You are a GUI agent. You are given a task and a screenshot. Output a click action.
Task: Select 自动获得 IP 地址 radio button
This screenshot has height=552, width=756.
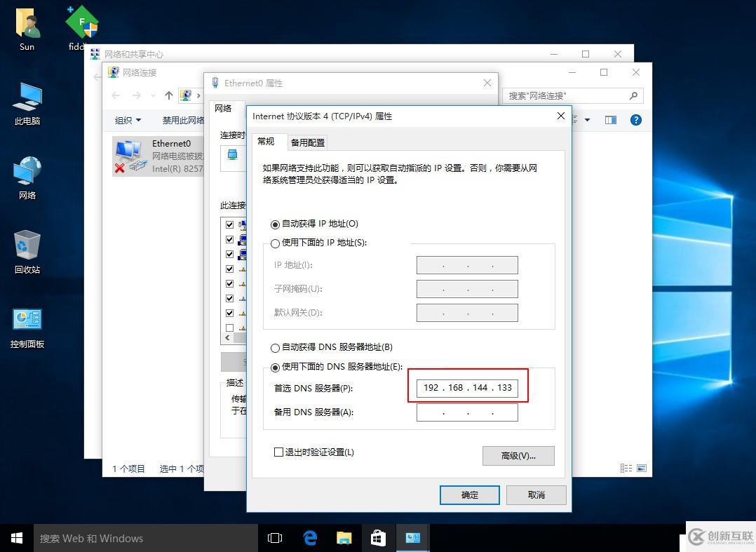click(x=275, y=224)
